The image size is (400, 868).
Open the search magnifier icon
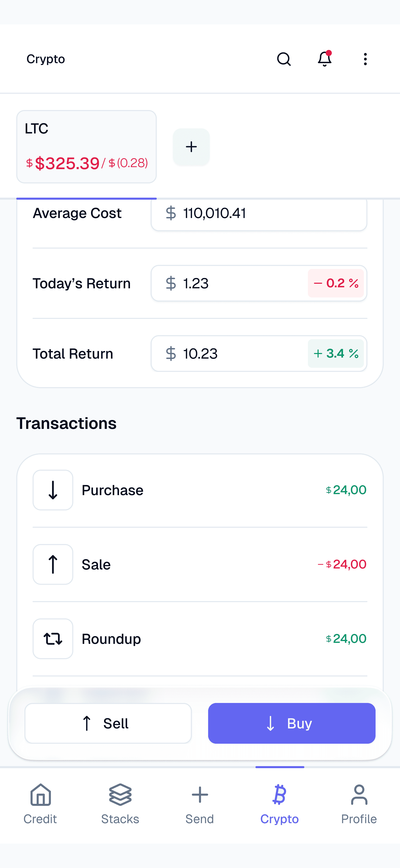click(x=283, y=59)
